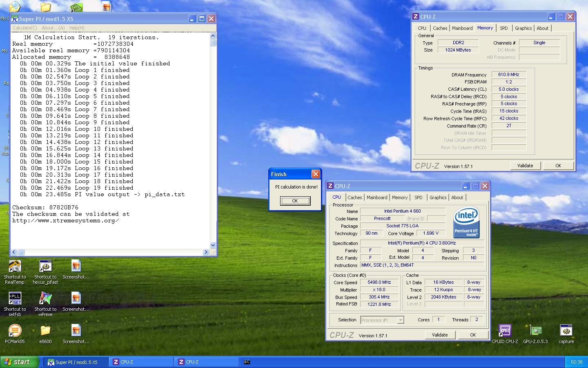Image resolution: width=588 pixels, height=368 pixels.
Task: Click the Checksum: 87820B76 line
Action: [x=45, y=207]
